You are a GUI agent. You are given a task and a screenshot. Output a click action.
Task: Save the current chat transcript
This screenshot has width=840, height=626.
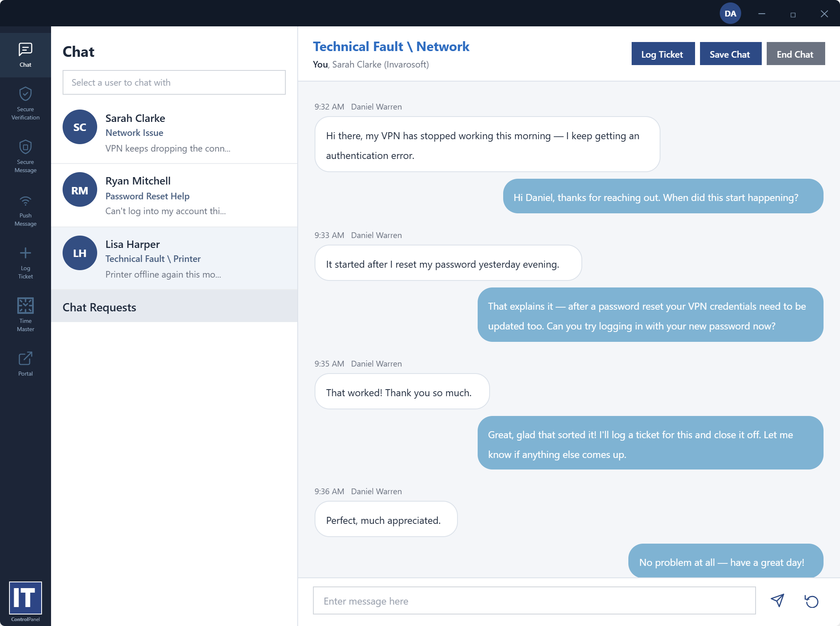click(730, 54)
